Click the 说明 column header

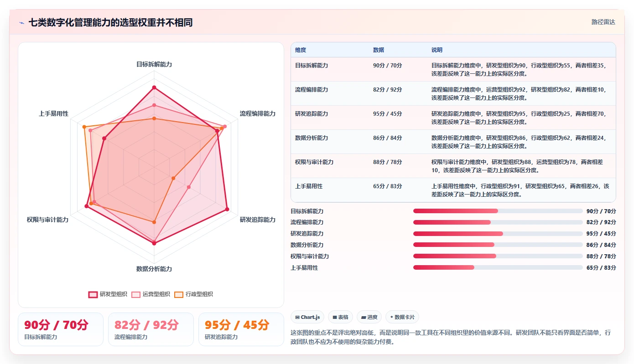tap(437, 50)
